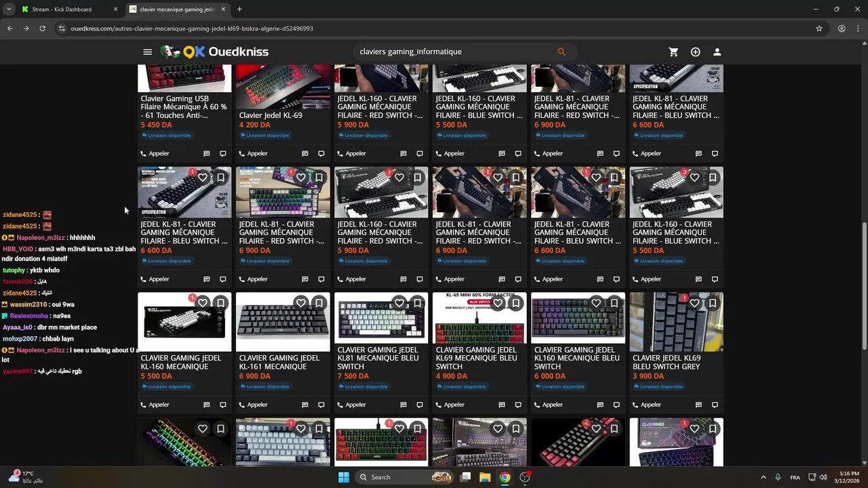Click Appeler on the 7 500 DA card
Viewport: 868px width, 488px height.
click(x=351, y=405)
